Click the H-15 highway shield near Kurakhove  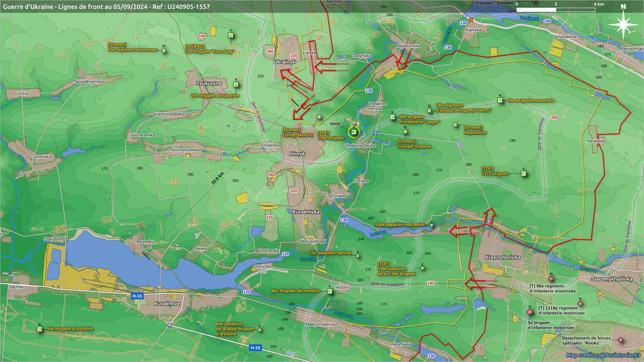(137, 296)
